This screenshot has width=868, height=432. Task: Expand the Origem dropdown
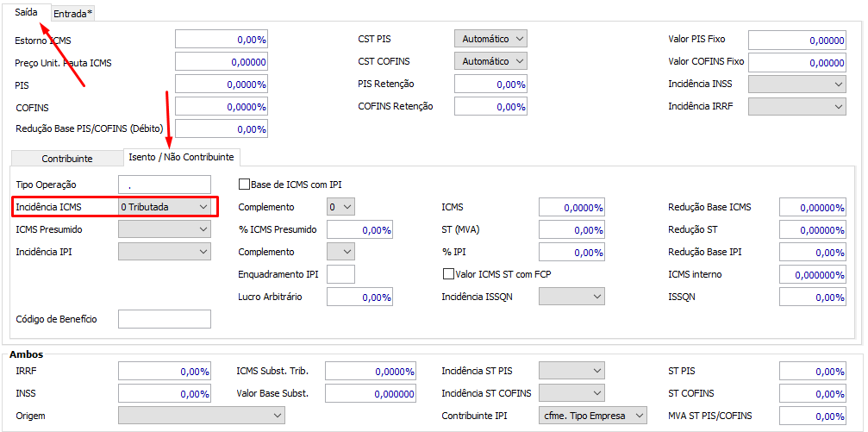pos(201,416)
